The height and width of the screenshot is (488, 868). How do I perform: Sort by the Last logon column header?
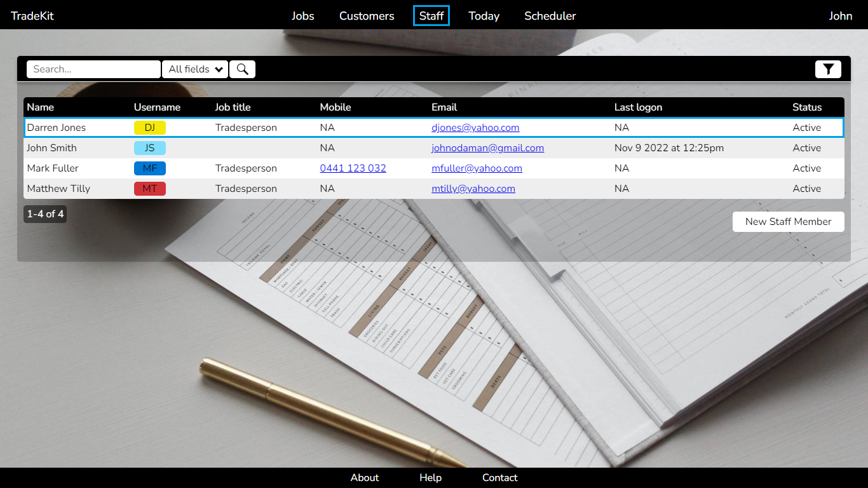[638, 107]
